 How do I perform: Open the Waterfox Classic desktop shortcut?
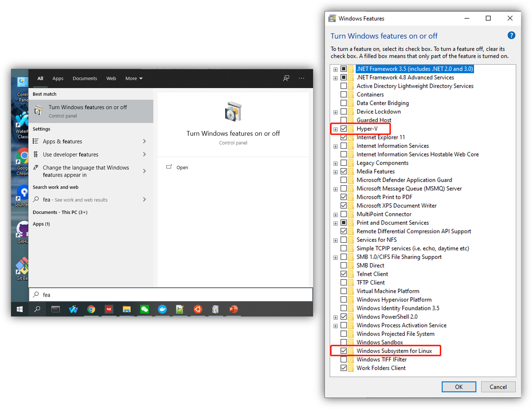(22, 125)
